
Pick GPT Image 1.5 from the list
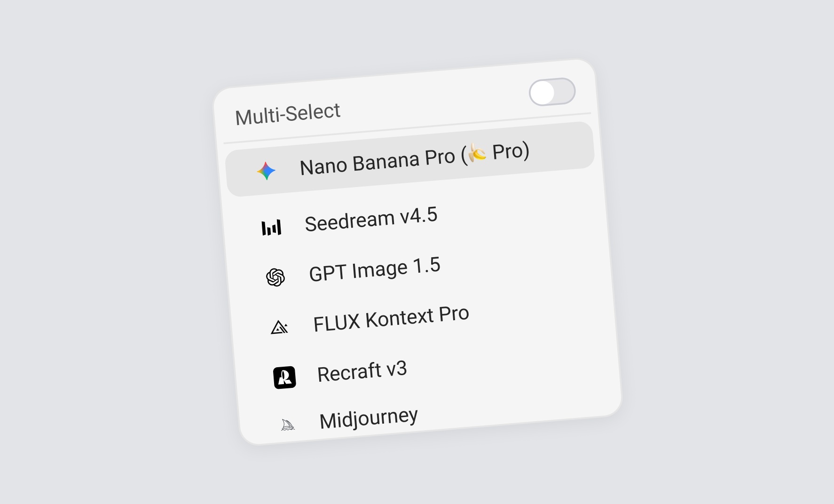pyautogui.click(x=375, y=268)
